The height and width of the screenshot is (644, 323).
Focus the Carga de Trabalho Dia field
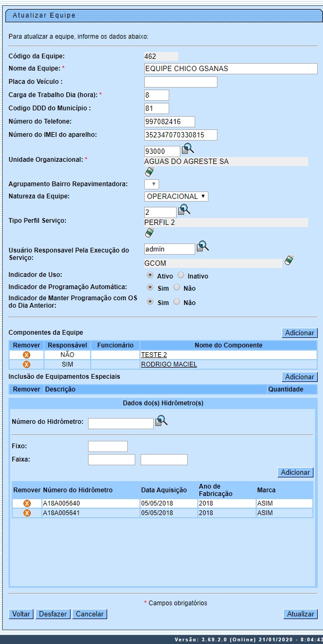coord(156,95)
